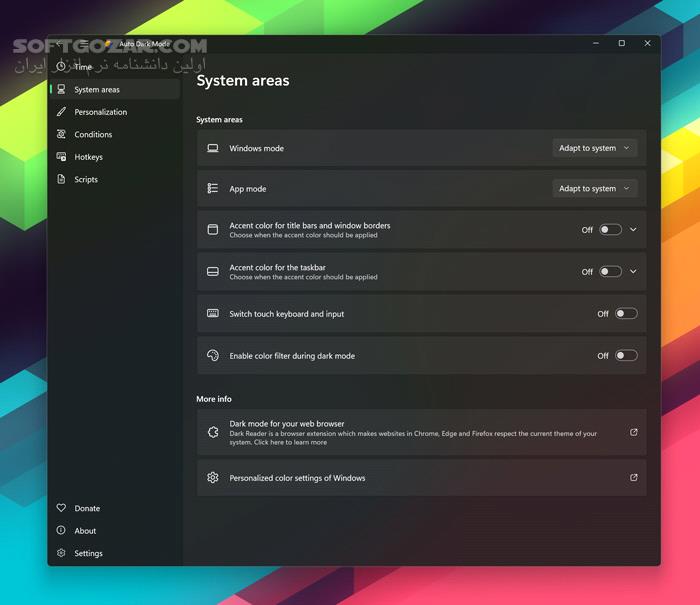Enable Switch touch keyboard and input toggle

tap(626, 313)
